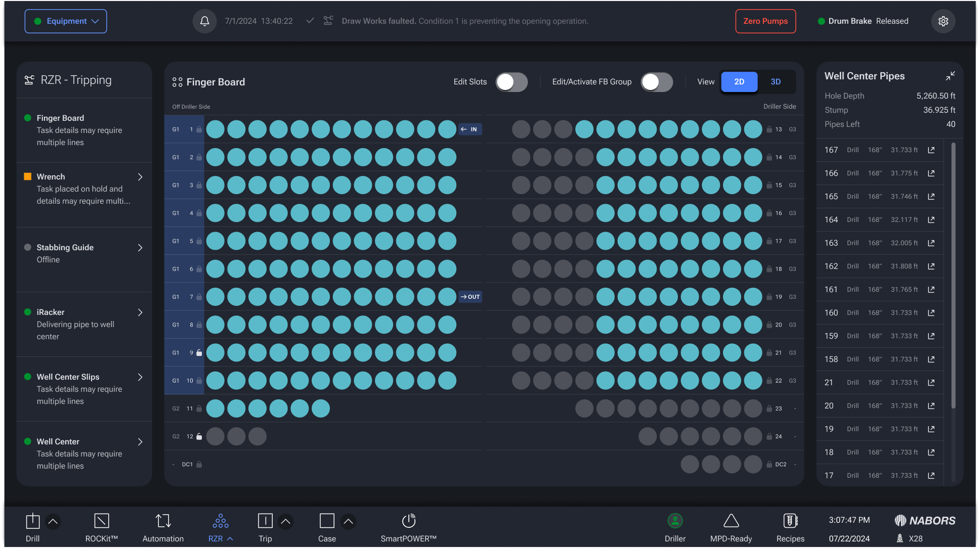
Task: Open the ROCKit module icon
Action: (x=101, y=521)
